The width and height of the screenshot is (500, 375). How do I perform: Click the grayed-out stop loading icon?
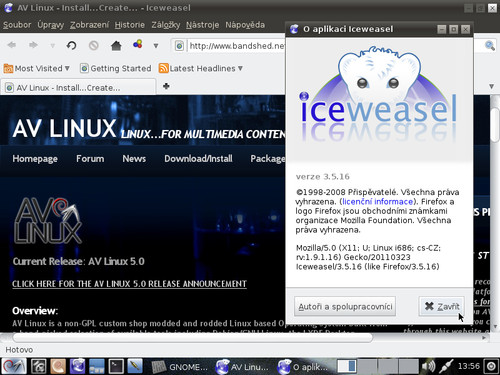click(94, 45)
